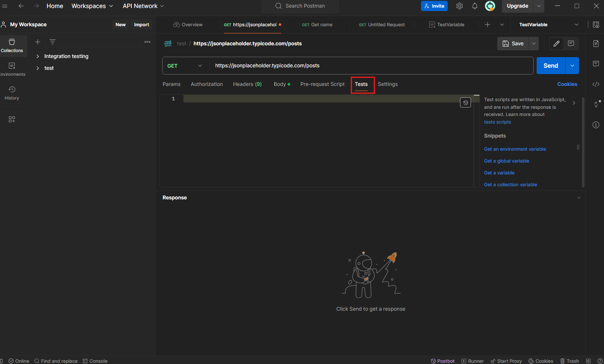Open the collections more options ellipsis
Viewport: 604px width, 364px height.
click(x=147, y=42)
